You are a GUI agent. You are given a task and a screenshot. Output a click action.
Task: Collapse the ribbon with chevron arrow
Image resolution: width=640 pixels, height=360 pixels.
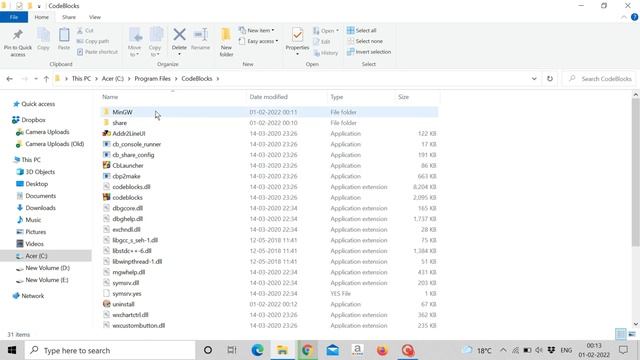pos(623,17)
